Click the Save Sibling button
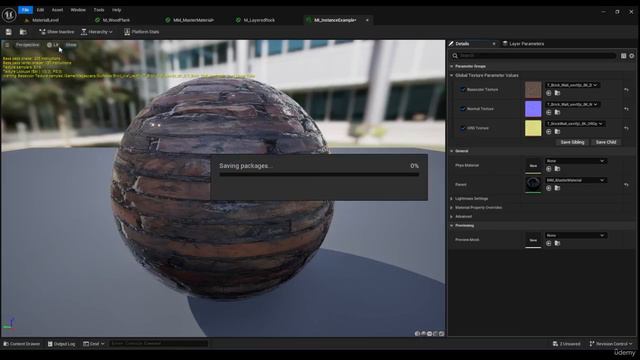The height and width of the screenshot is (360, 640). [572, 142]
